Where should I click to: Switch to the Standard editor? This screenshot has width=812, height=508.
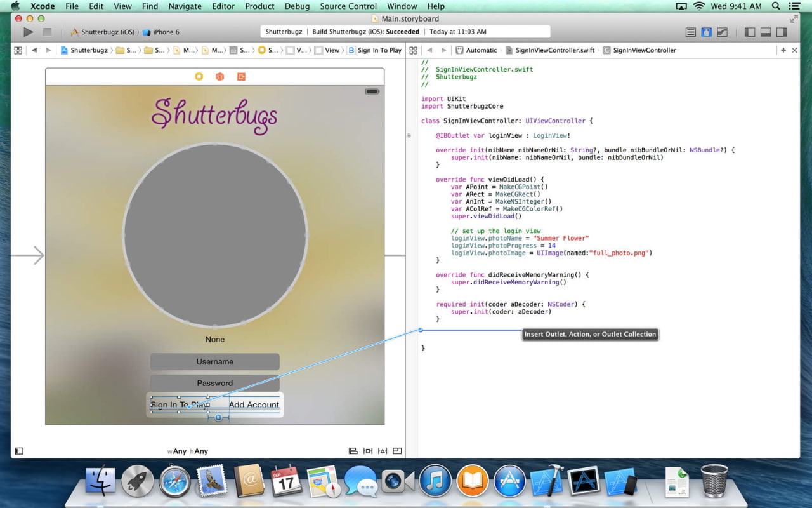pyautogui.click(x=691, y=32)
